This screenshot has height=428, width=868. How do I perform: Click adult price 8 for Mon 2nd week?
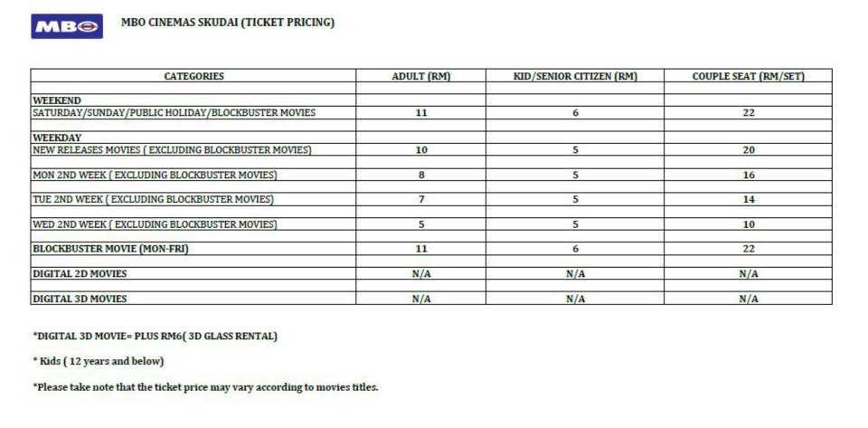tap(421, 175)
